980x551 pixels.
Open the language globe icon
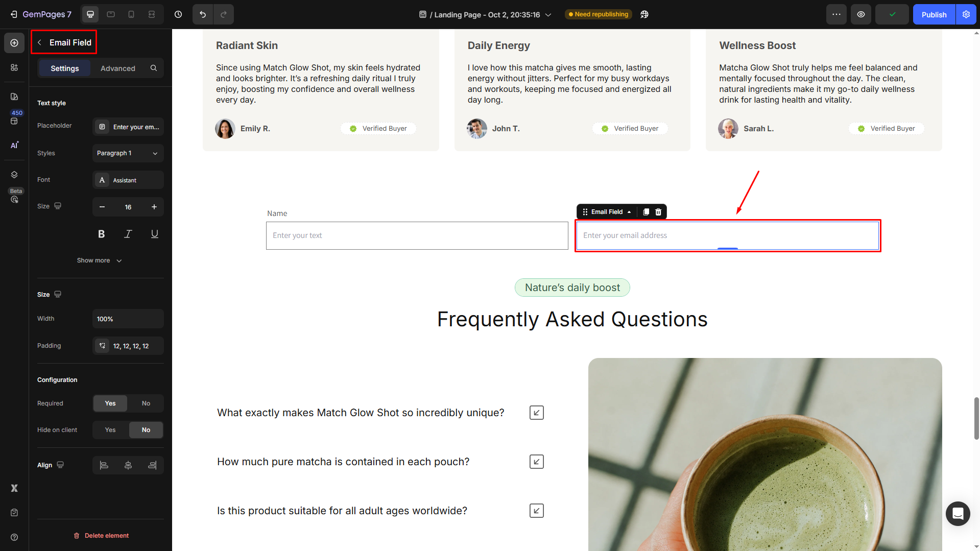pyautogui.click(x=644, y=14)
